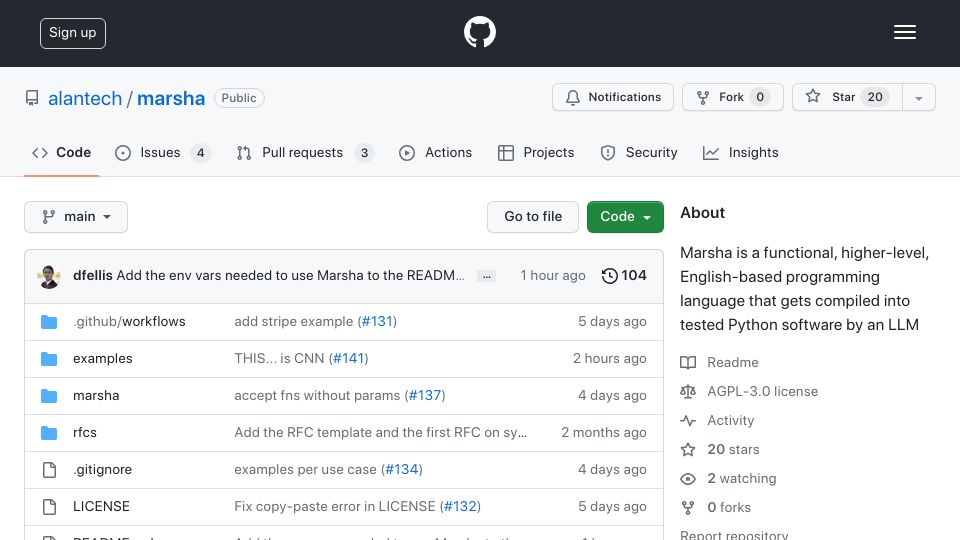The image size is (960, 540).
Task: Click the rfcs folder icon
Action: tap(49, 433)
